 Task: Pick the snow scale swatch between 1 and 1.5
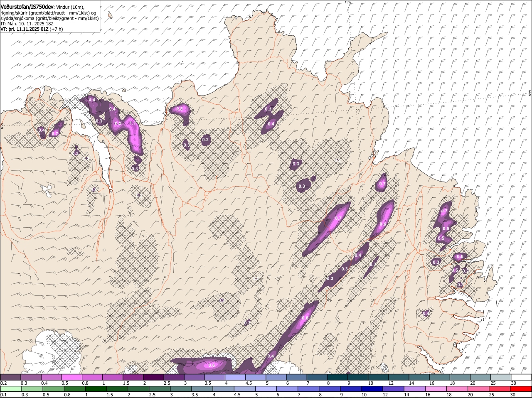tap(113, 377)
